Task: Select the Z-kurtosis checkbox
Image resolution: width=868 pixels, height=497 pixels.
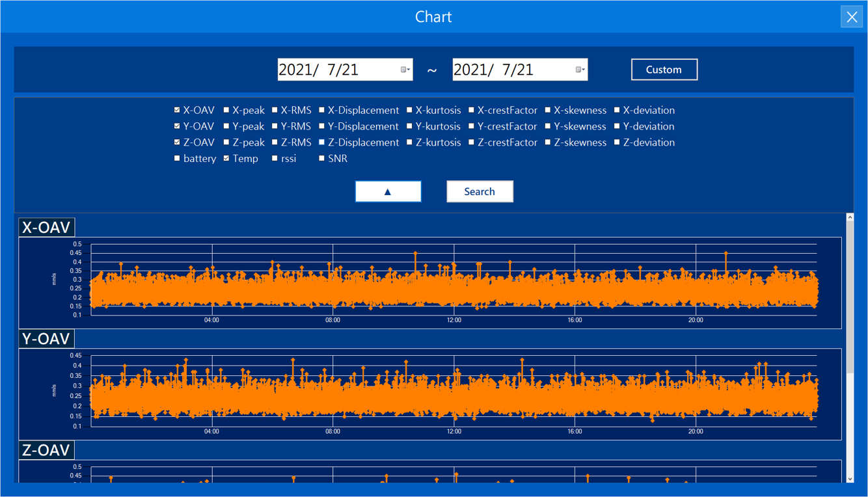Action: (x=409, y=142)
